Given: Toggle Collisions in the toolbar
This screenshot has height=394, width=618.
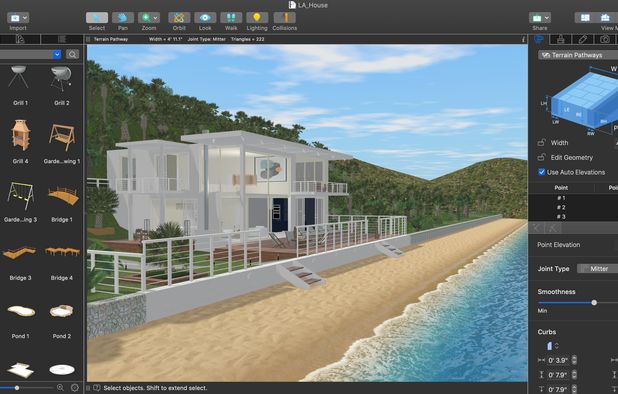Looking at the screenshot, I should click(285, 18).
